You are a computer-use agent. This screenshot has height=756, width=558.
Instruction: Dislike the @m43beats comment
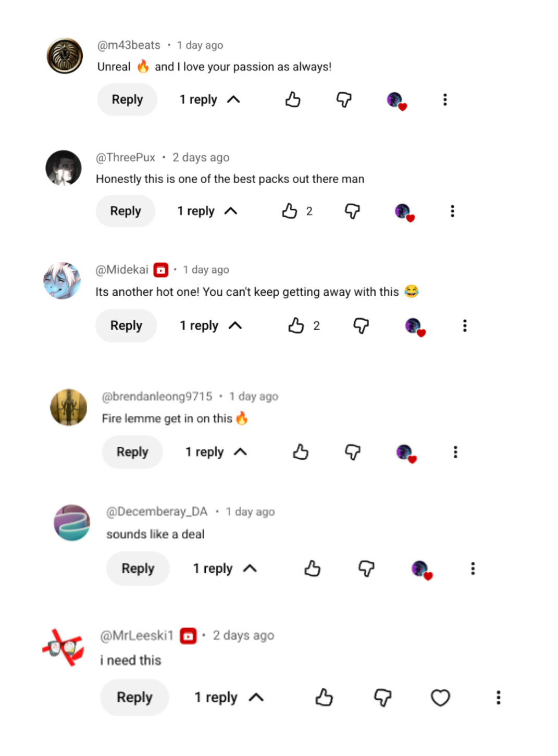point(344,99)
